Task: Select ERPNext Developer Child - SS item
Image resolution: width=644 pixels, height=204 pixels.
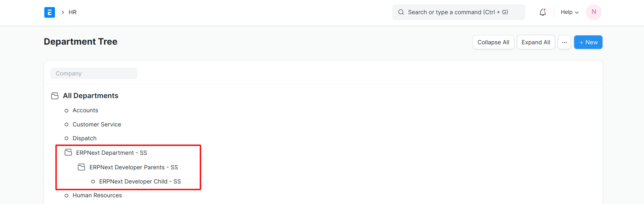Action: (x=140, y=182)
